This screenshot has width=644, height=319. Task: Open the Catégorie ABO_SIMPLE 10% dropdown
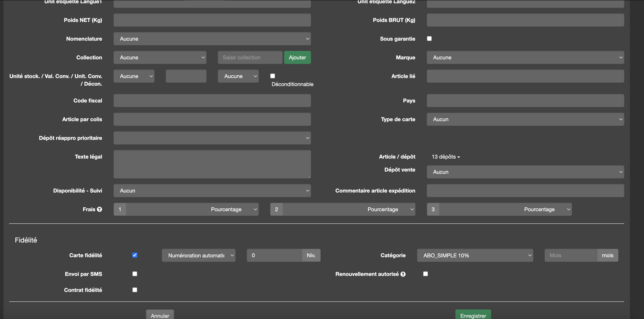pos(475,255)
